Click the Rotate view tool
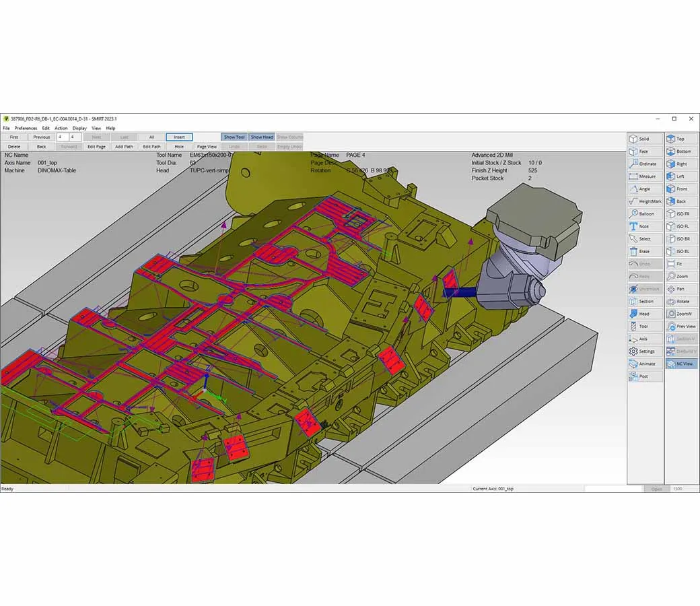The image size is (700, 606). point(681,301)
